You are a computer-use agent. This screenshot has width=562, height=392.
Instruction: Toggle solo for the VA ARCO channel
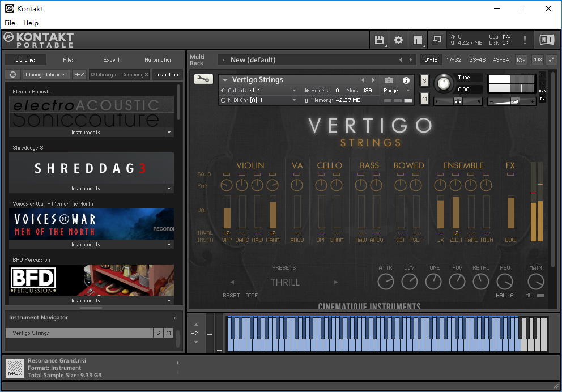(297, 174)
